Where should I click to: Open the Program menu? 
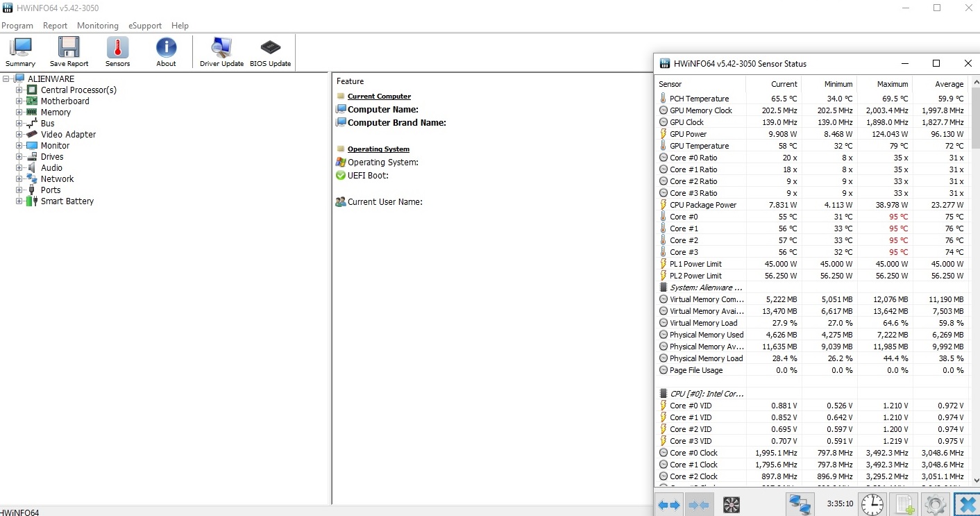[x=17, y=26]
